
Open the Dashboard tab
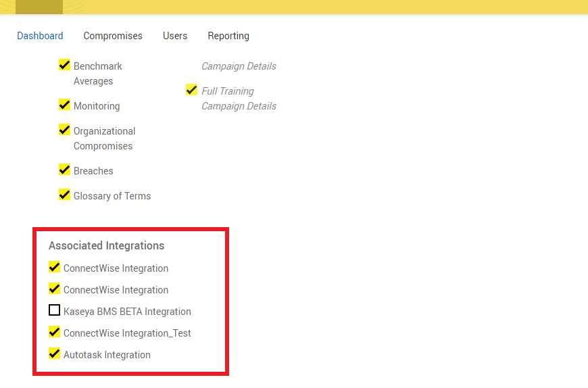pos(40,36)
